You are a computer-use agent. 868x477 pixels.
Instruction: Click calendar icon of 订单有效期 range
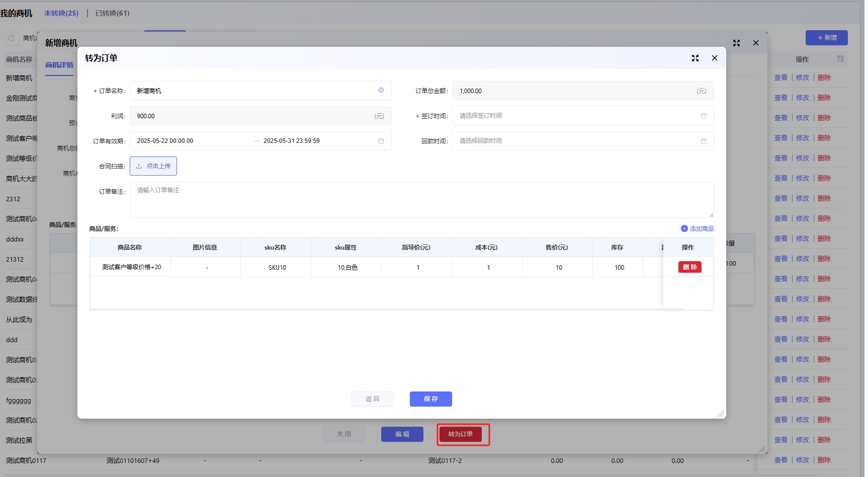(x=381, y=141)
